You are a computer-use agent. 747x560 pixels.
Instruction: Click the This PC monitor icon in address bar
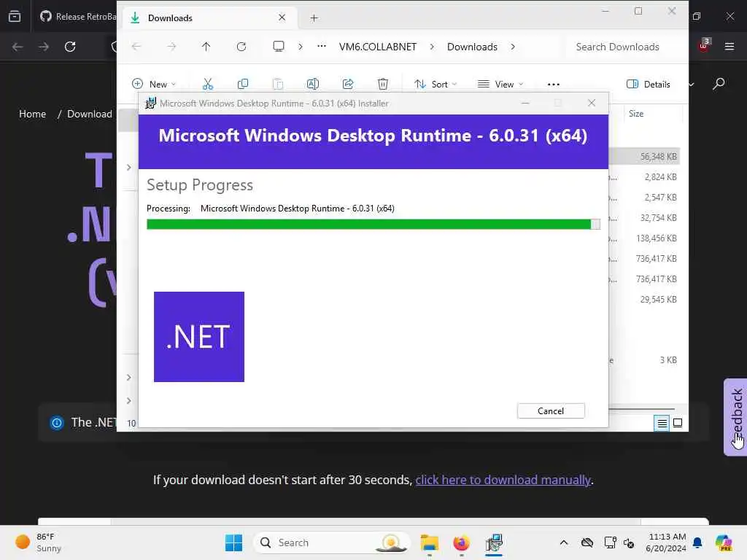tap(279, 46)
